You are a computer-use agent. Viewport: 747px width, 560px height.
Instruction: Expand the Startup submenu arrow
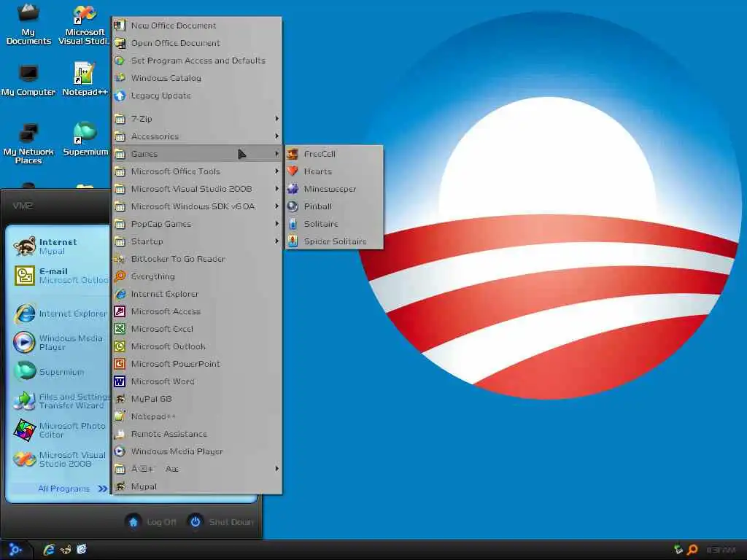pos(276,241)
